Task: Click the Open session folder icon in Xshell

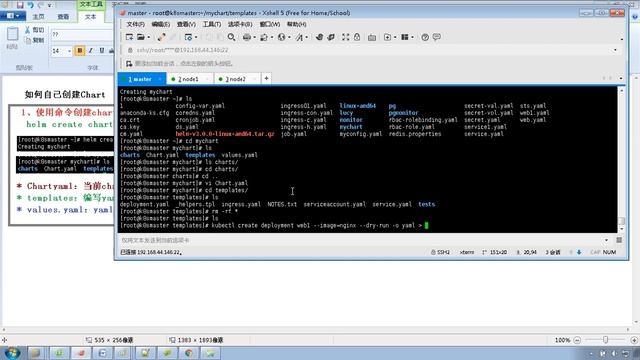Action: pyautogui.click(x=141, y=37)
